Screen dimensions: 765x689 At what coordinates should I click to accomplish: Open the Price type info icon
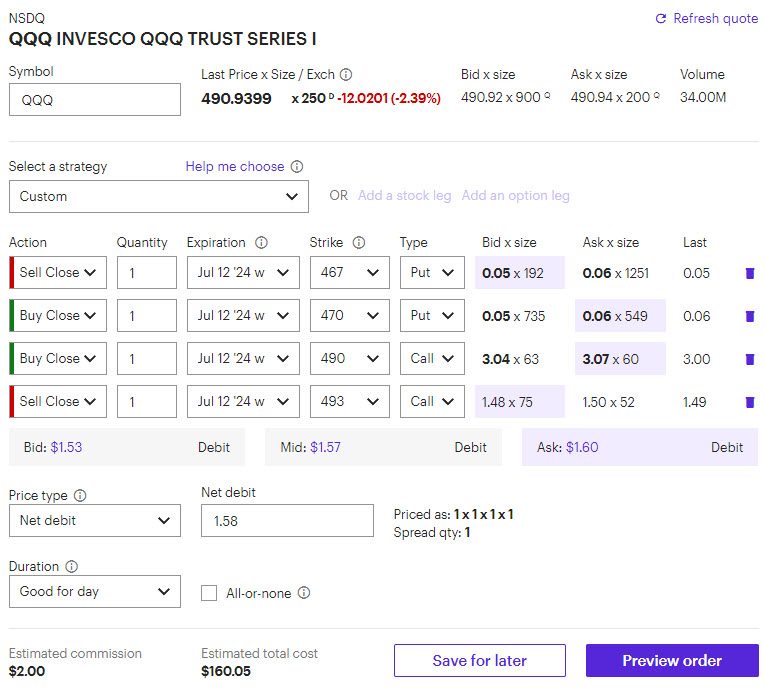[80, 496]
